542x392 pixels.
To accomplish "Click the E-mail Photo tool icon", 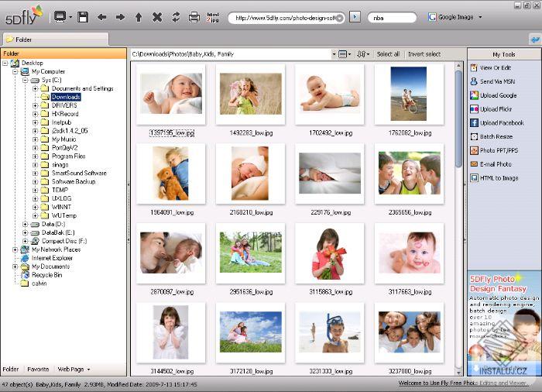I will (x=474, y=164).
